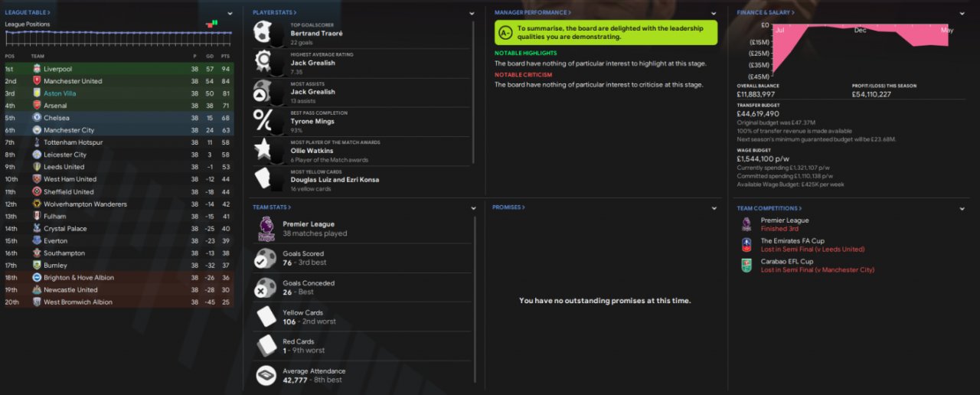The width and height of the screenshot is (980, 395).
Task: Open the Chelsea club badge
Action: [37, 118]
